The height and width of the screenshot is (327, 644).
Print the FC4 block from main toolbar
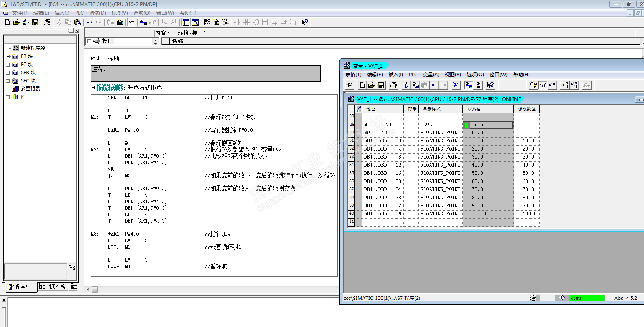[x=47, y=22]
